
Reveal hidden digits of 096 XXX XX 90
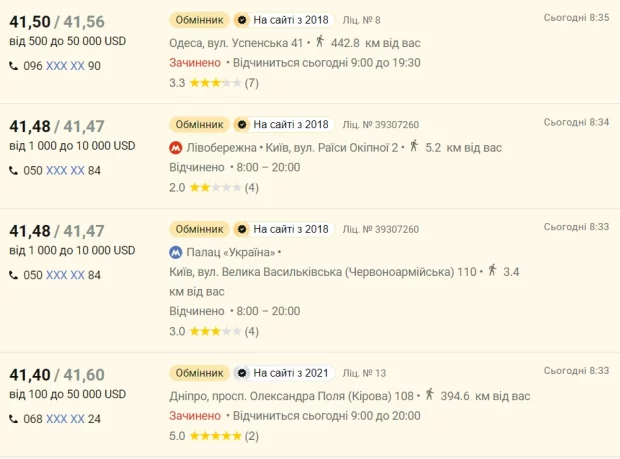point(65,66)
